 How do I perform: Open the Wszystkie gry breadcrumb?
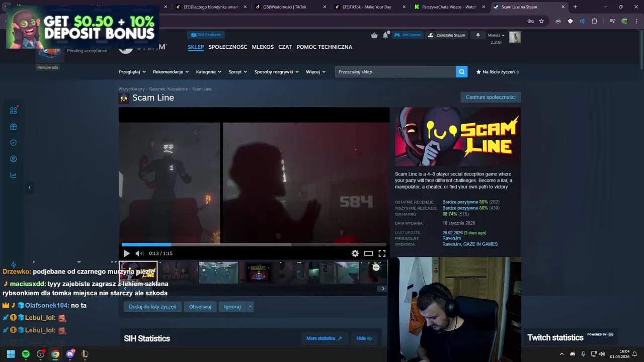coord(131,89)
